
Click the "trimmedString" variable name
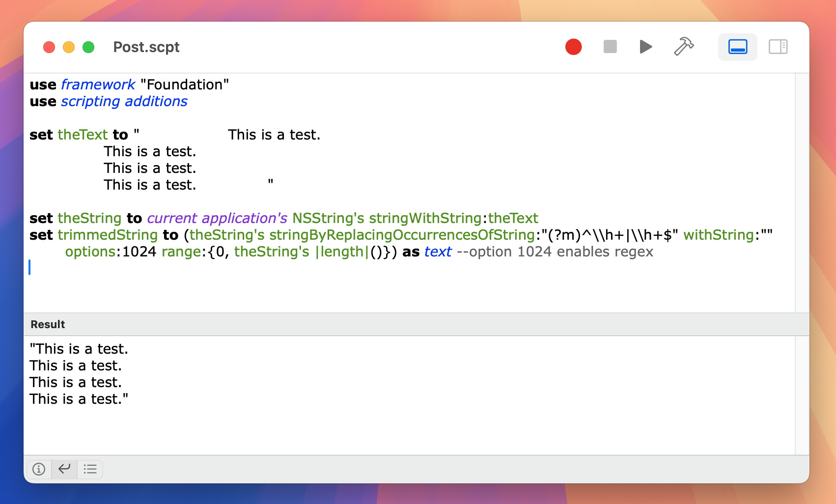pos(108,235)
